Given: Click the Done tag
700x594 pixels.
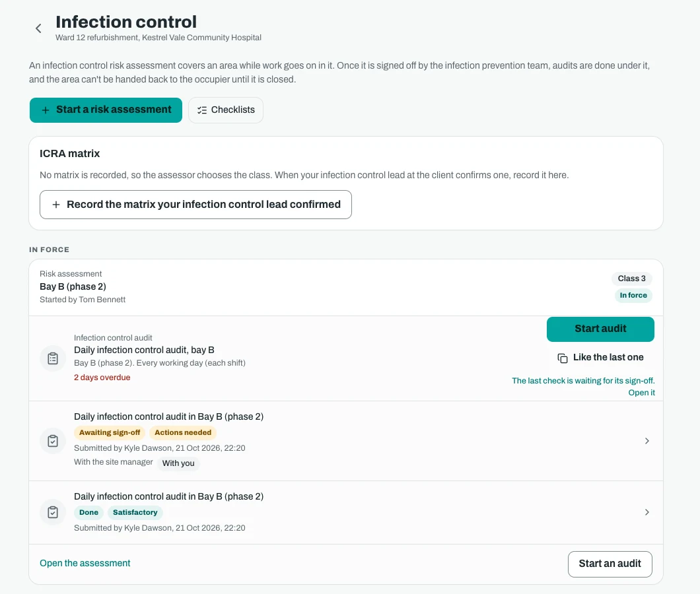Looking at the screenshot, I should (x=88, y=512).
